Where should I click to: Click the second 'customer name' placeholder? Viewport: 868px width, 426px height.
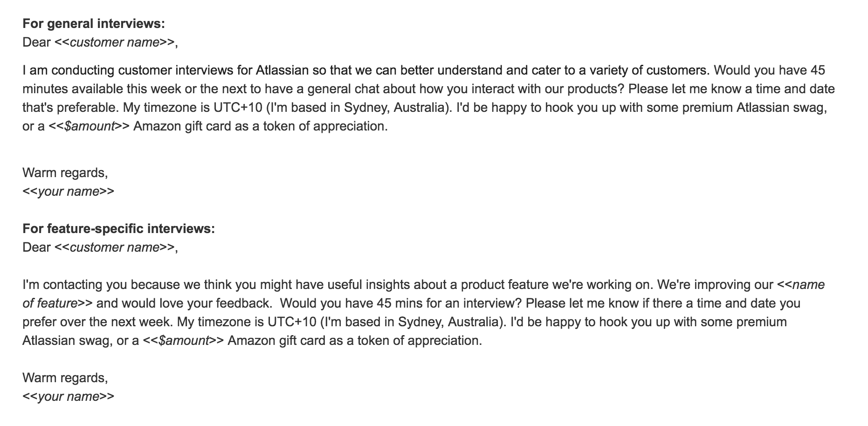(x=114, y=247)
